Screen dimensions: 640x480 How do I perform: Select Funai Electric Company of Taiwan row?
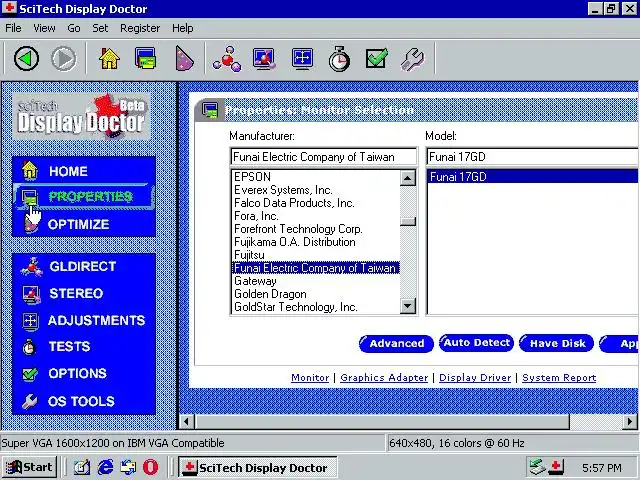[316, 268]
